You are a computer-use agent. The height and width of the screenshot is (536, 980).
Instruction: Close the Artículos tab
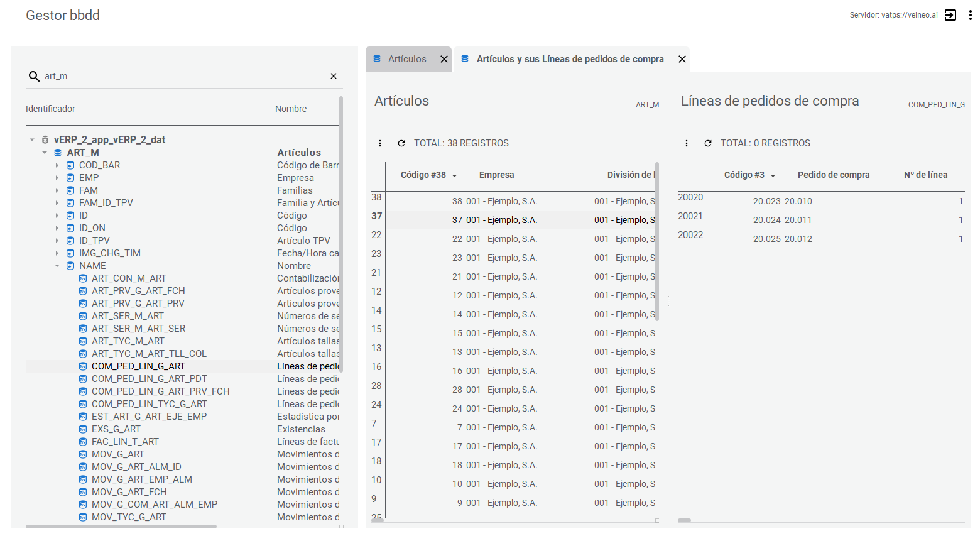click(x=444, y=59)
